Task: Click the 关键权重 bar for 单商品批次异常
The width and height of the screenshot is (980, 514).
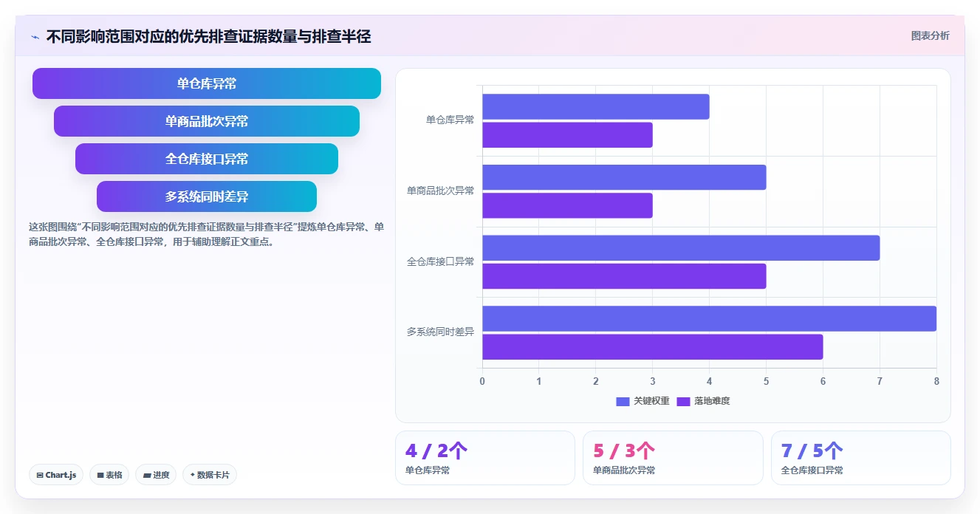Action: point(624,177)
